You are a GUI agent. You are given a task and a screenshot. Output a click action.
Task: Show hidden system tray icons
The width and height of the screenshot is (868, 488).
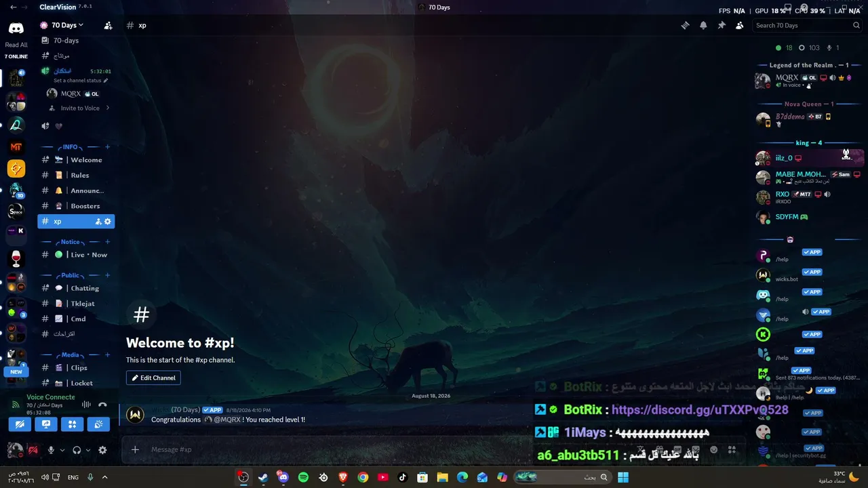coord(104,477)
